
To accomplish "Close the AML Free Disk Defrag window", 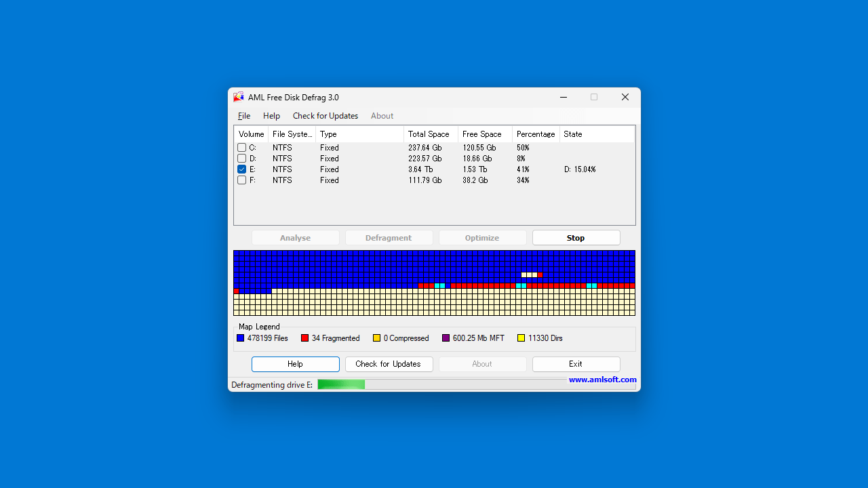I will click(625, 98).
